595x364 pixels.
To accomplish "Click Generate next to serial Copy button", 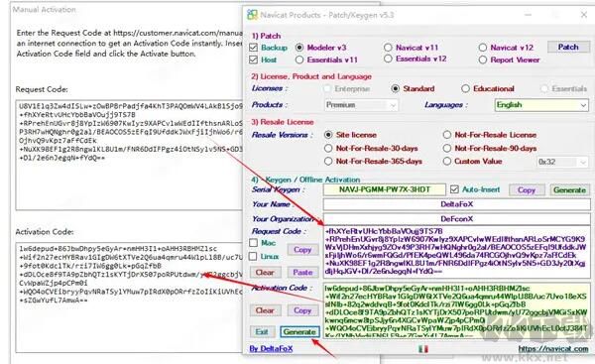I will (569, 189).
